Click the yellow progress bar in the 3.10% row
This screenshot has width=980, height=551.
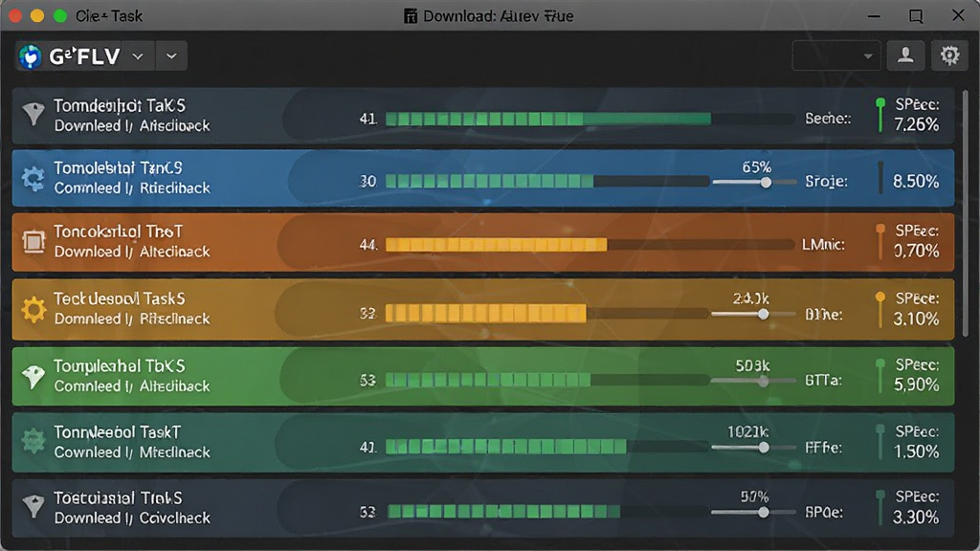click(x=547, y=313)
